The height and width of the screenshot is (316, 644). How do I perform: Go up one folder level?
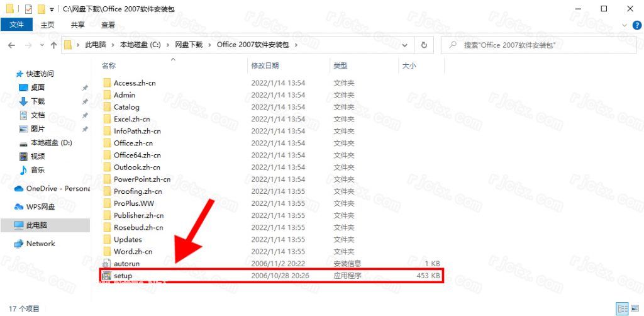53,45
